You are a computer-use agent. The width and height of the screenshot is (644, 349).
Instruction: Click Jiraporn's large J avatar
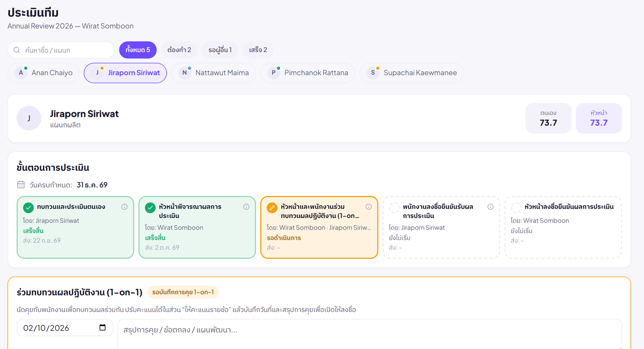pyautogui.click(x=29, y=118)
